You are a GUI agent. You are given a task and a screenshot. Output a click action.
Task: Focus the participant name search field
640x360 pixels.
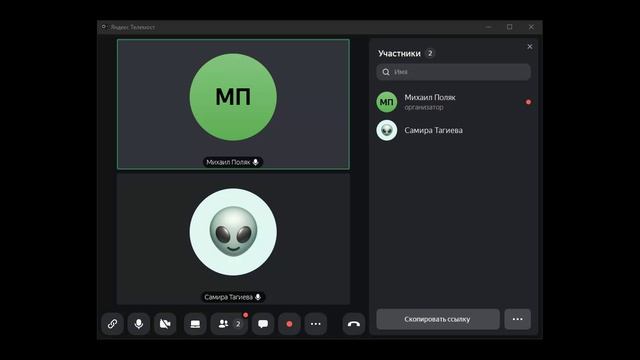453,72
